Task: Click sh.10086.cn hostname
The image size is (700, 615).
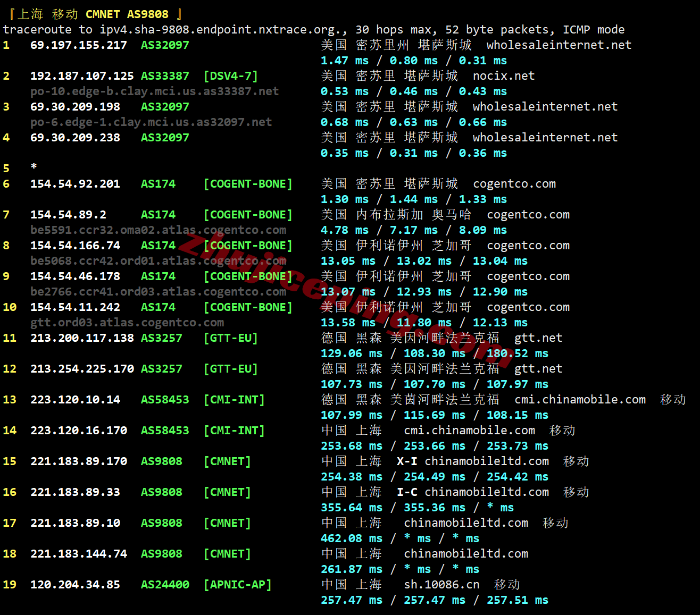Action: coord(441,585)
